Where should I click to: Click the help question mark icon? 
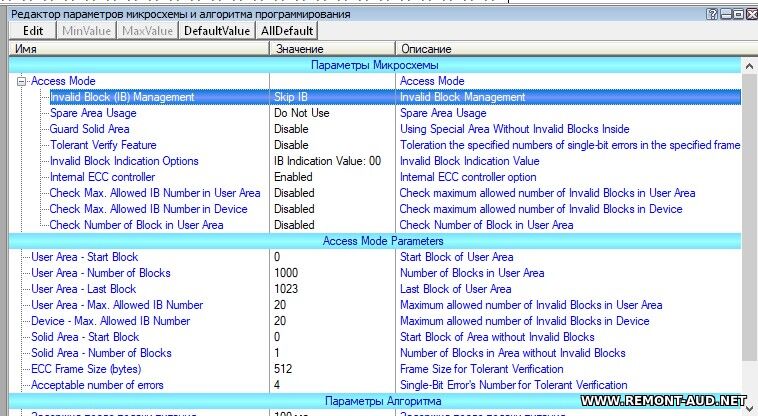tap(712, 13)
